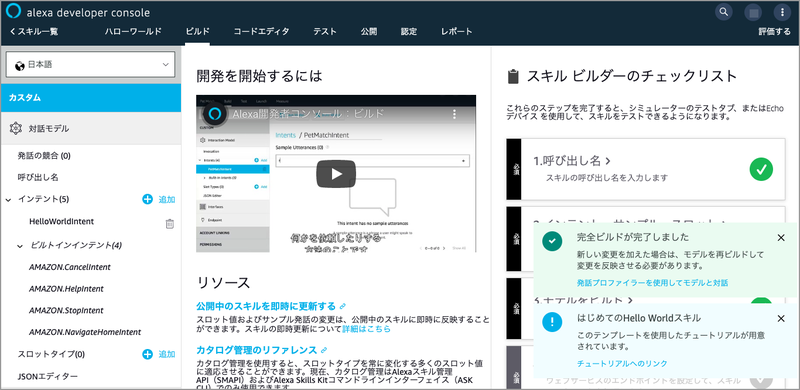Close the はじめてのHello Worldスキル notification
800x390 pixels.
781,319
